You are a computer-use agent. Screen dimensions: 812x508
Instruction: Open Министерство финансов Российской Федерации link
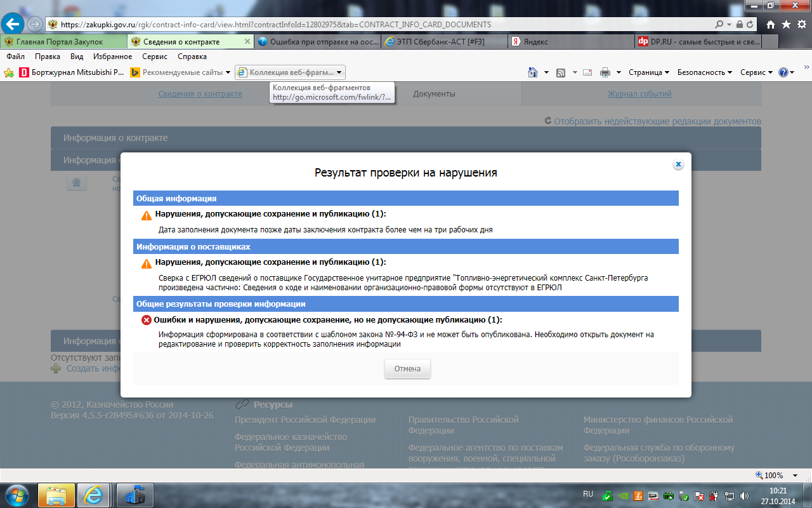tap(658, 425)
